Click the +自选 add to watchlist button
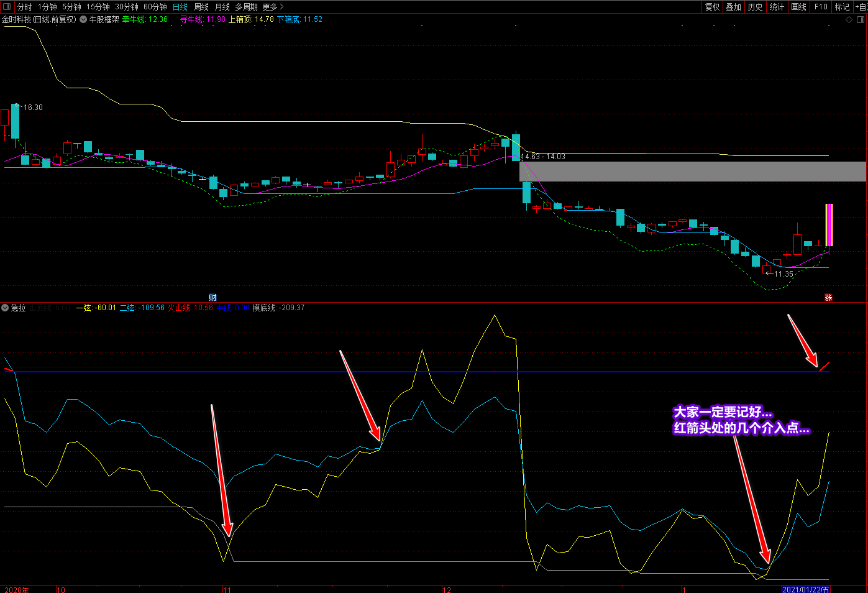 861,7
